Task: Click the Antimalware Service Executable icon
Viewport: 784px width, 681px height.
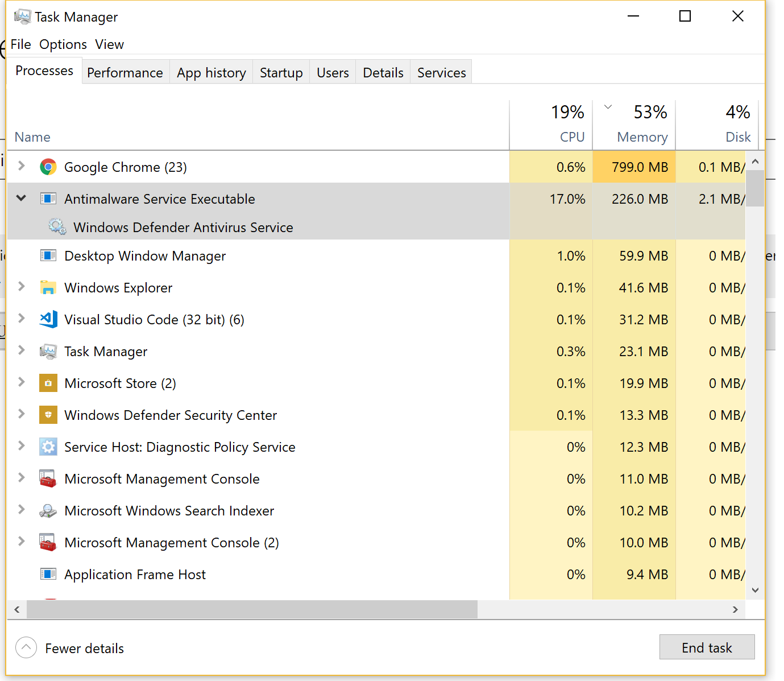Action: (48, 199)
